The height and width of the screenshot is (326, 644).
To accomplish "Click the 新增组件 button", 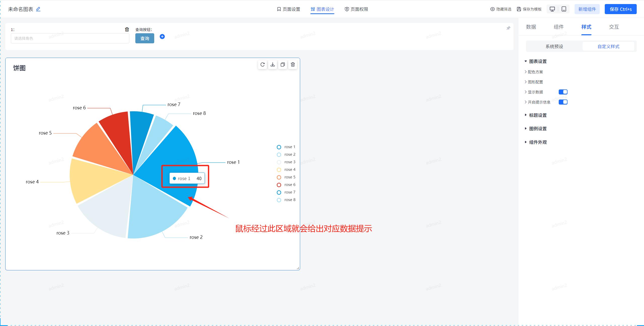I will pyautogui.click(x=587, y=9).
